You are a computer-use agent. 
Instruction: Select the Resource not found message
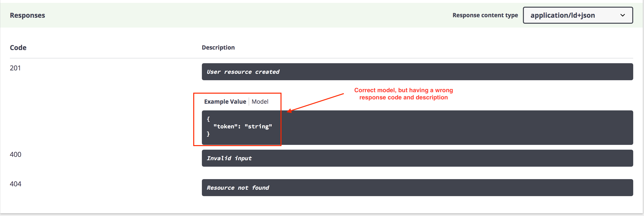[x=238, y=188]
